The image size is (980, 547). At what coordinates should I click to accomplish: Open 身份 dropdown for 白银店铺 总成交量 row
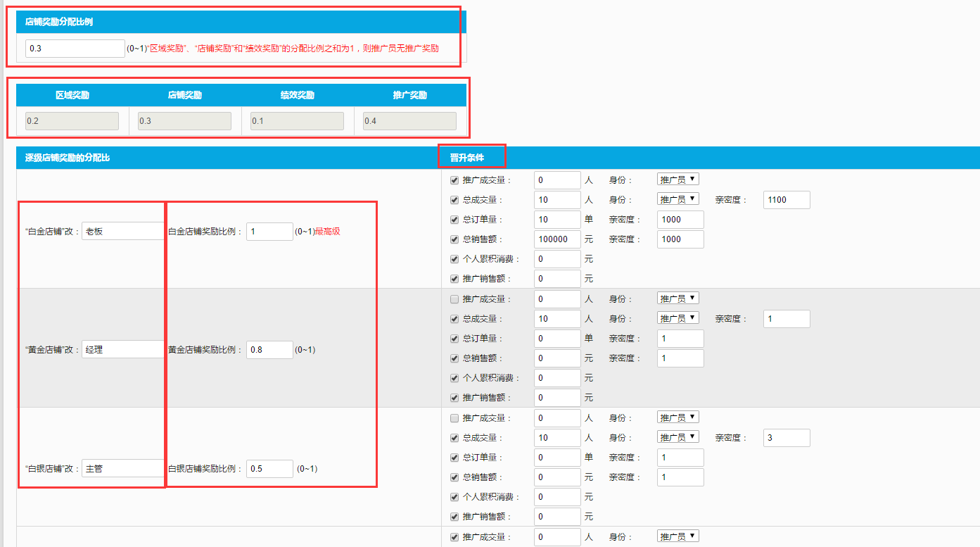click(677, 437)
